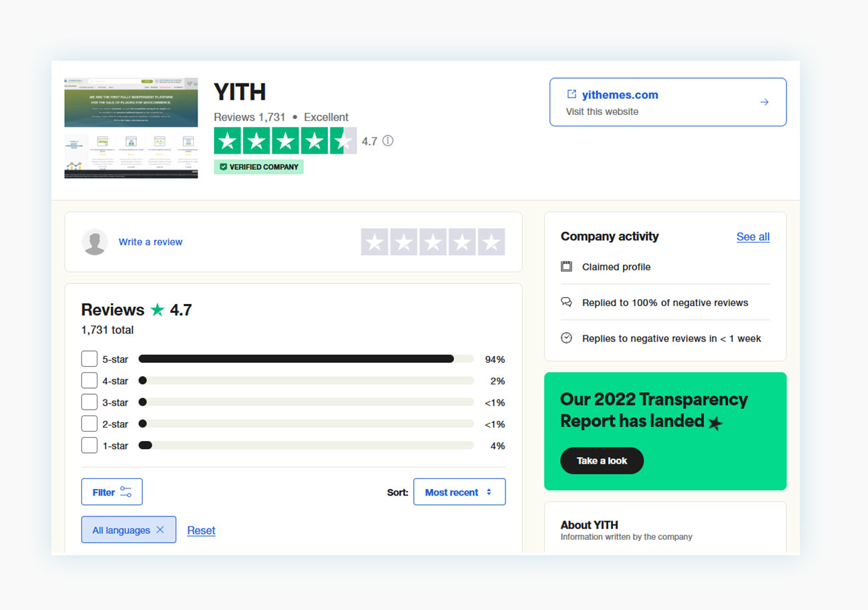Click the speech bubbles icon for replied reviews
Image resolution: width=868 pixels, height=610 pixels.
click(566, 303)
